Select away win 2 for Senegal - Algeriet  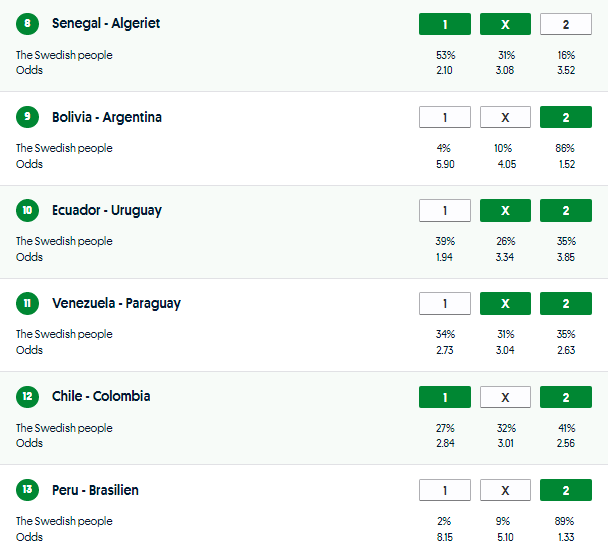coord(565,24)
